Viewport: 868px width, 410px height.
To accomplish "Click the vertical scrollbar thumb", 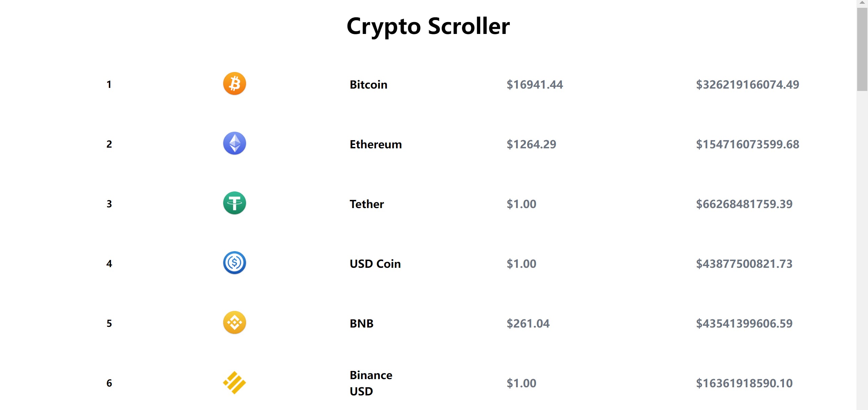I will 862,50.
